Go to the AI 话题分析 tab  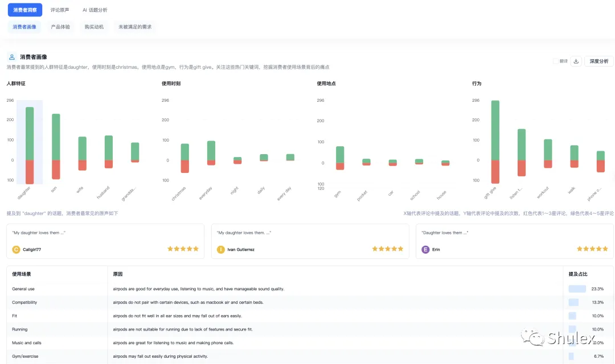(x=95, y=10)
